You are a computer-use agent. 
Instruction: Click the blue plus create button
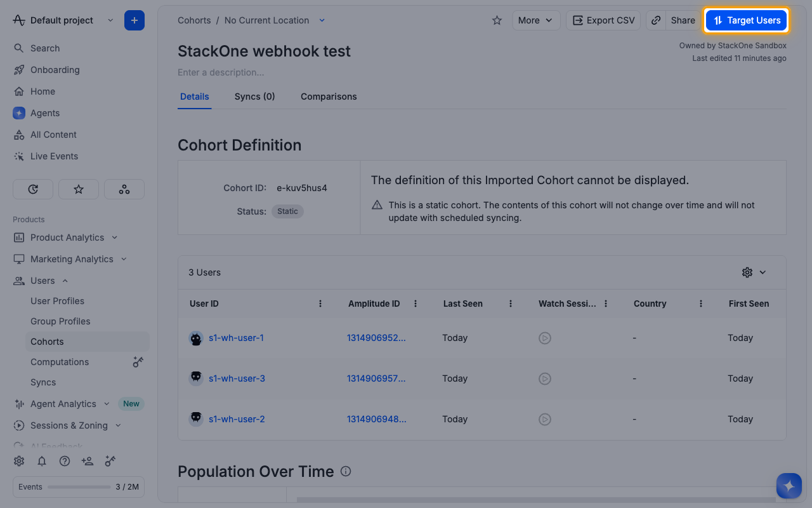click(134, 20)
